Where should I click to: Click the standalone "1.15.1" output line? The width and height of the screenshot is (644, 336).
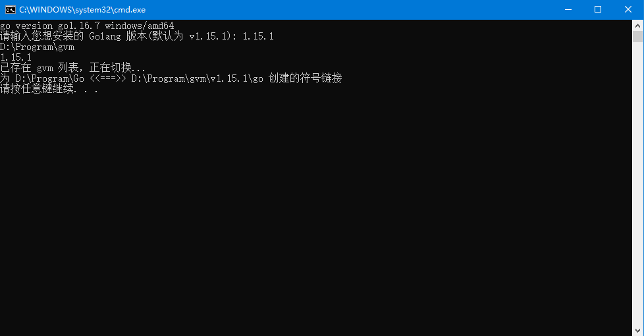[x=16, y=57]
